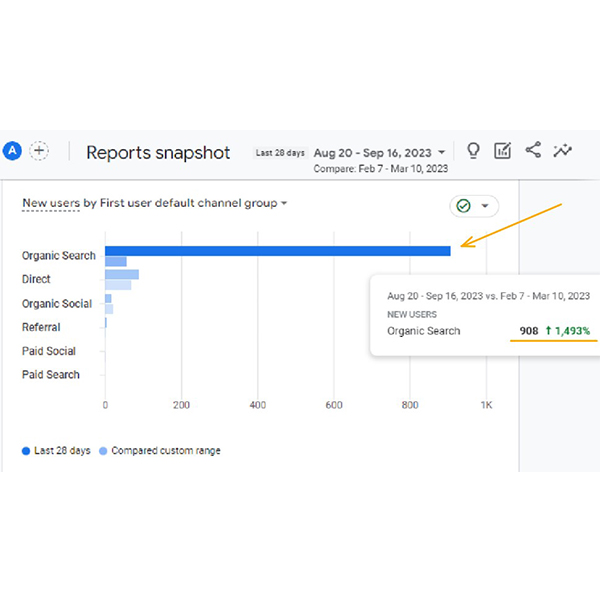Click the Last 28 days legend swatch
This screenshot has width=600, height=600.
tap(26, 451)
